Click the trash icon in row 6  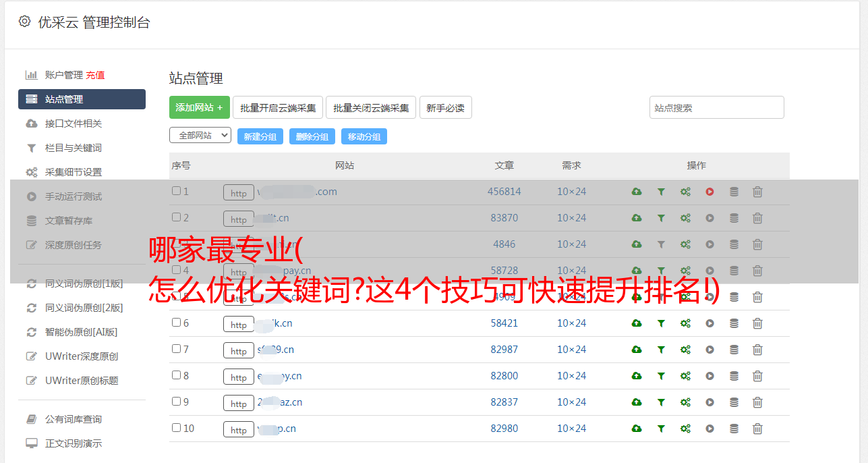tap(757, 323)
